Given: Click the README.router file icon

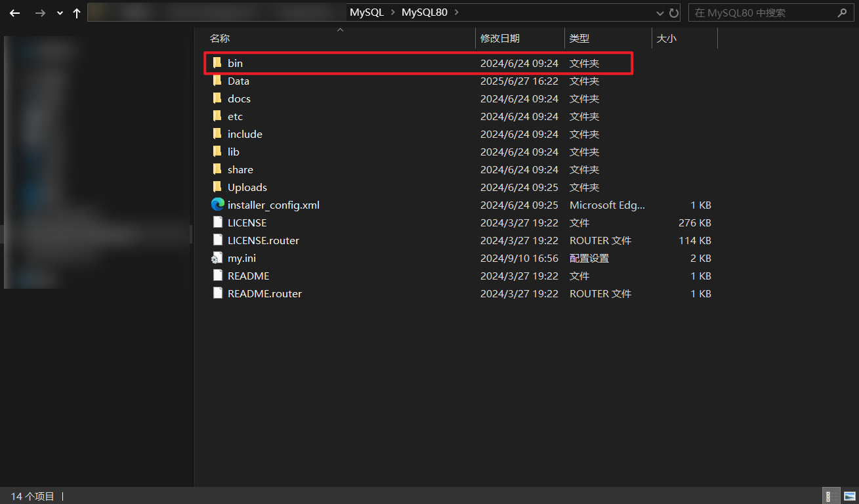Looking at the screenshot, I should click(218, 293).
